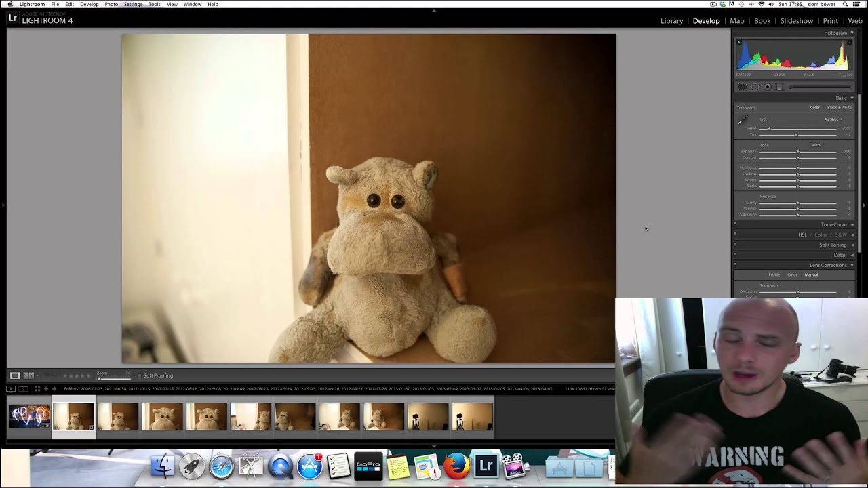Adjust the Temp slider
The height and width of the screenshot is (488, 868).
[x=798, y=129]
